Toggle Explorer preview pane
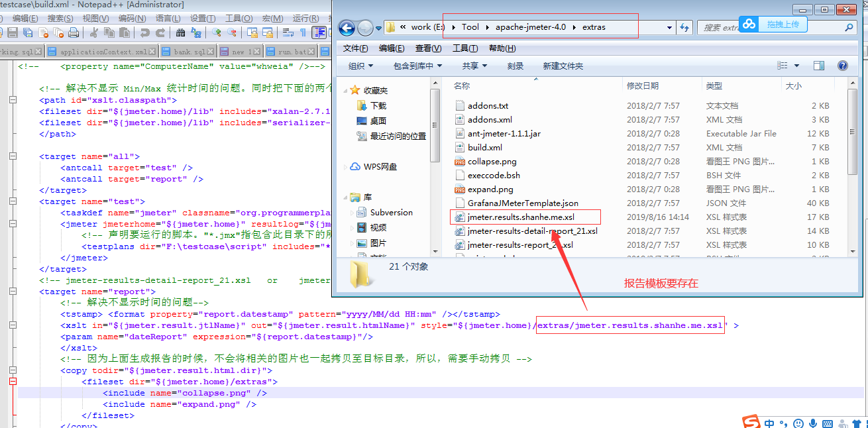Screen dimensions: 868x428 click(819, 66)
